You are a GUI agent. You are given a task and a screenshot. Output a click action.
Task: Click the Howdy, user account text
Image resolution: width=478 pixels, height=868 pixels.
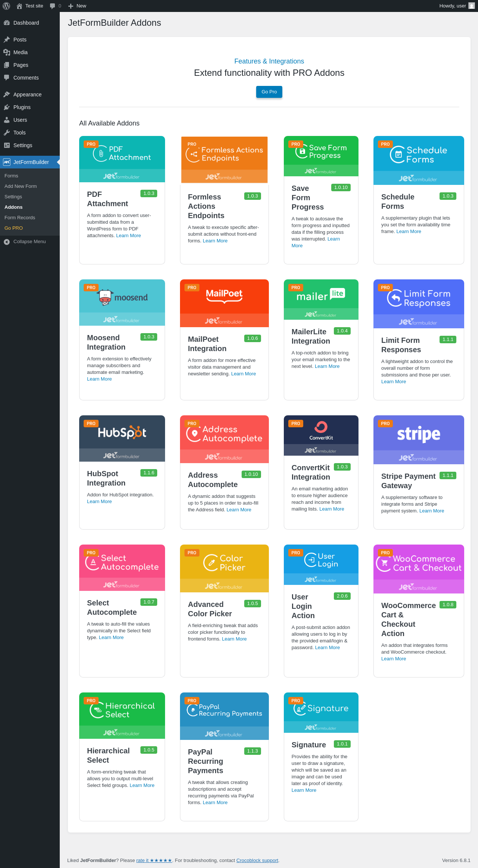click(x=453, y=6)
